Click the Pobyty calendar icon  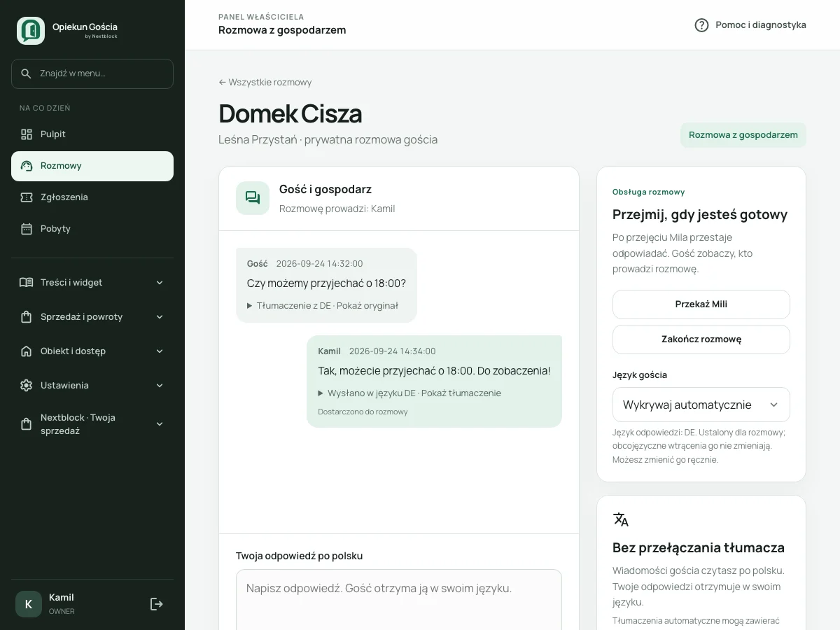[27, 229]
